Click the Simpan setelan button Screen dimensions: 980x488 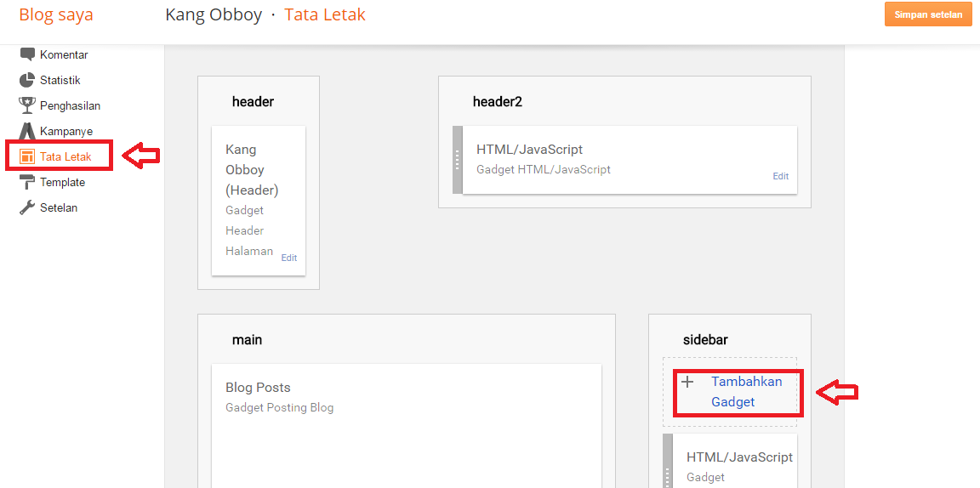(928, 14)
